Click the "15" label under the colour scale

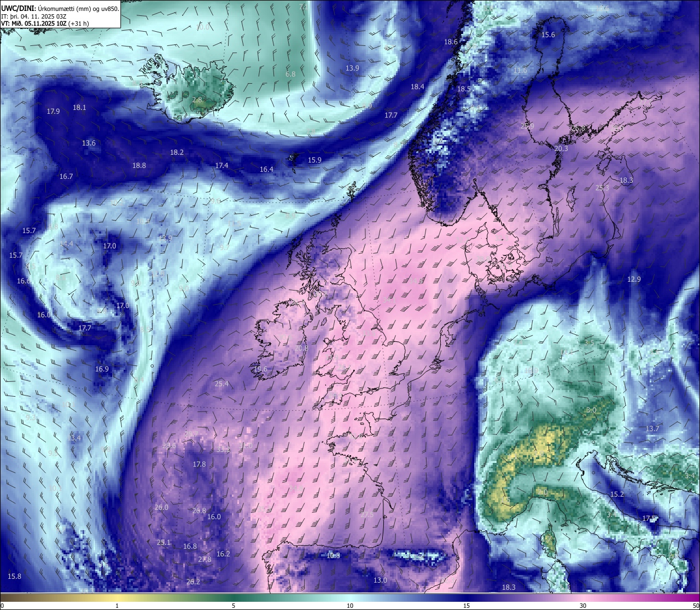point(466,606)
